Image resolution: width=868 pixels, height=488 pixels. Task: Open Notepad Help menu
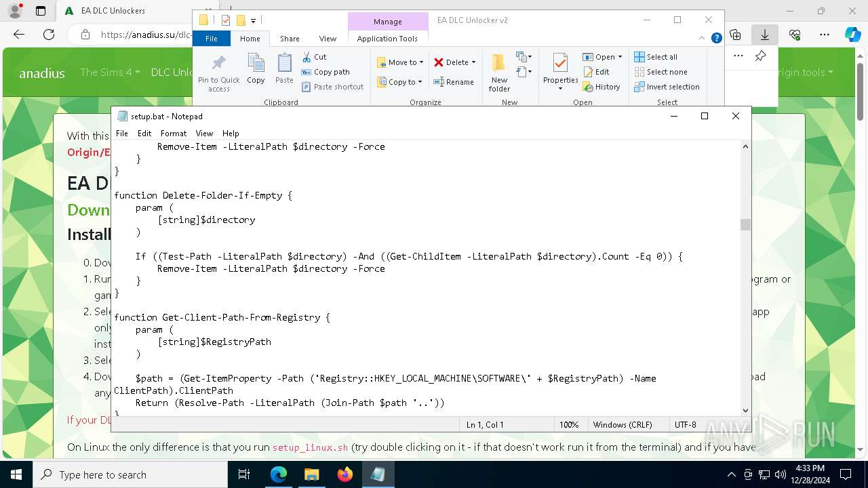[x=231, y=134]
